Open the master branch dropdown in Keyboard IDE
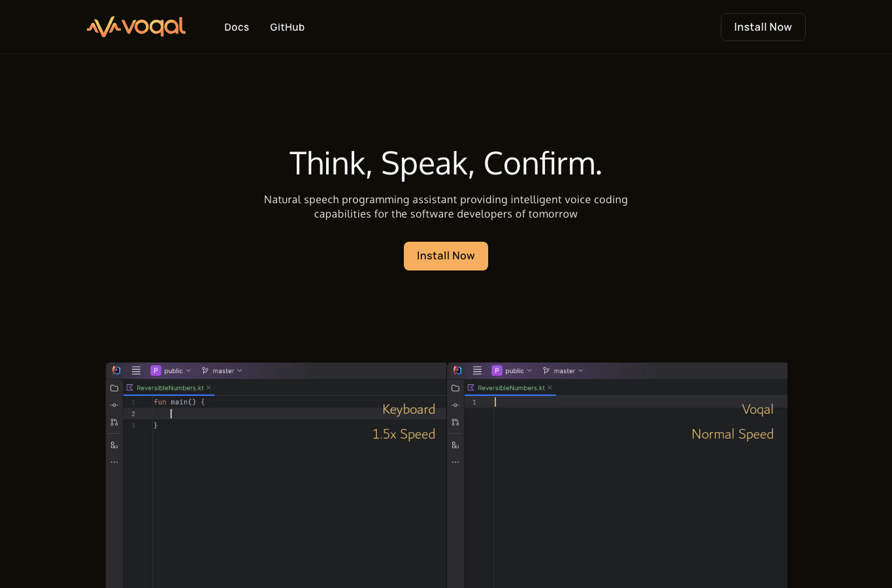 pos(222,370)
